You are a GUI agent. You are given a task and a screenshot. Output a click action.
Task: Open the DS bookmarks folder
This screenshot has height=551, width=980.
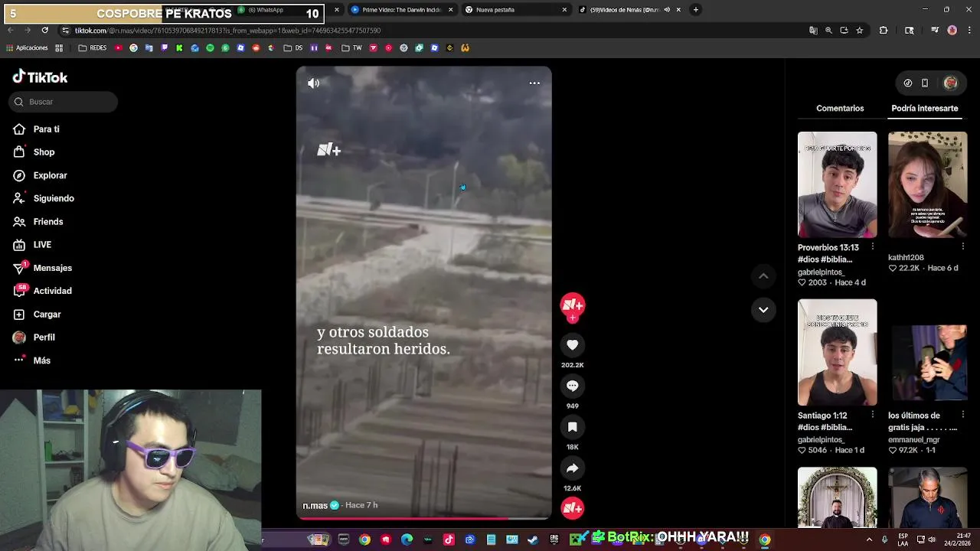tap(293, 47)
